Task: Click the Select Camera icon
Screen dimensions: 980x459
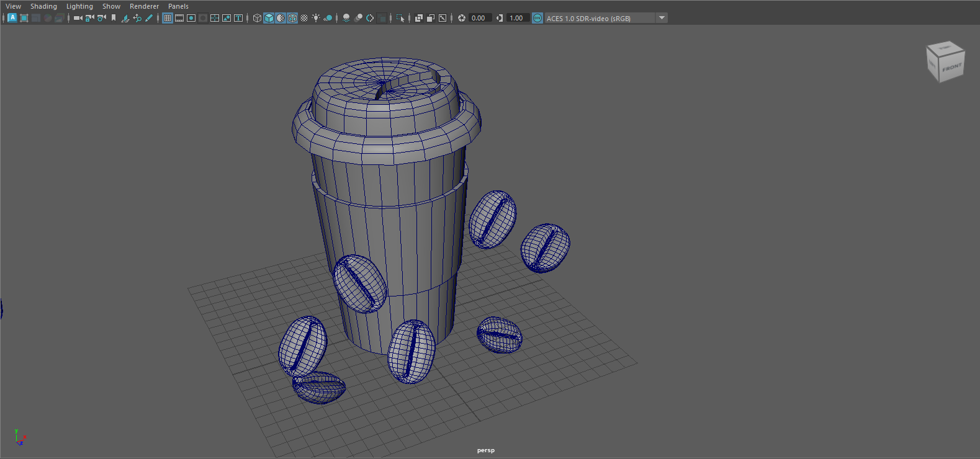Action: tap(78, 18)
